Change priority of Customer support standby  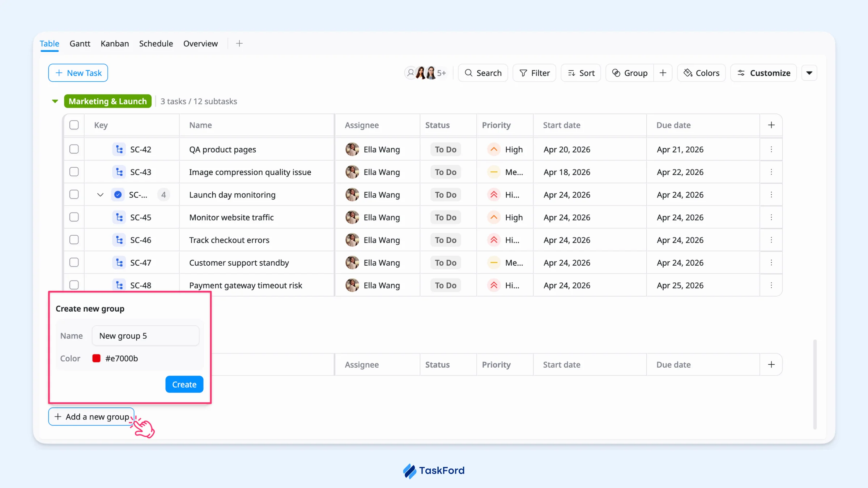point(505,263)
